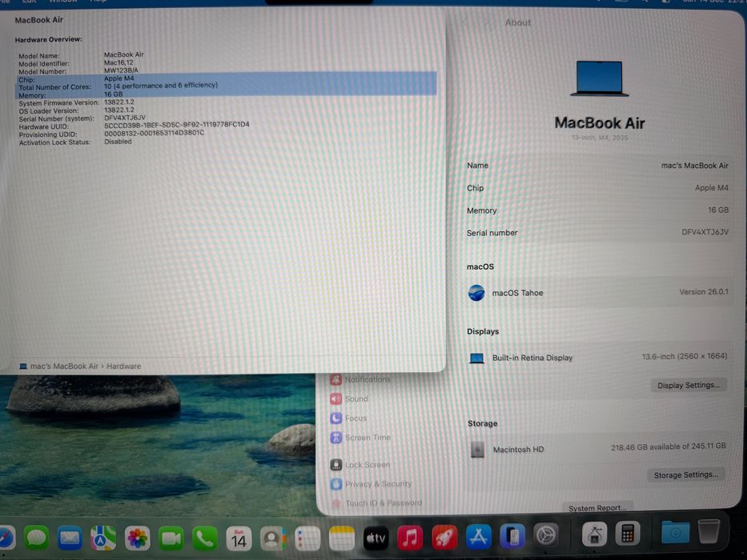Open Calendar showing 14 in Dock

239,538
